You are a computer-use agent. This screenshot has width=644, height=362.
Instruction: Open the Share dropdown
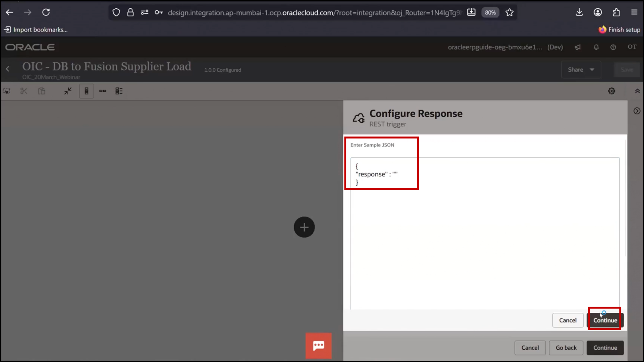(581, 70)
